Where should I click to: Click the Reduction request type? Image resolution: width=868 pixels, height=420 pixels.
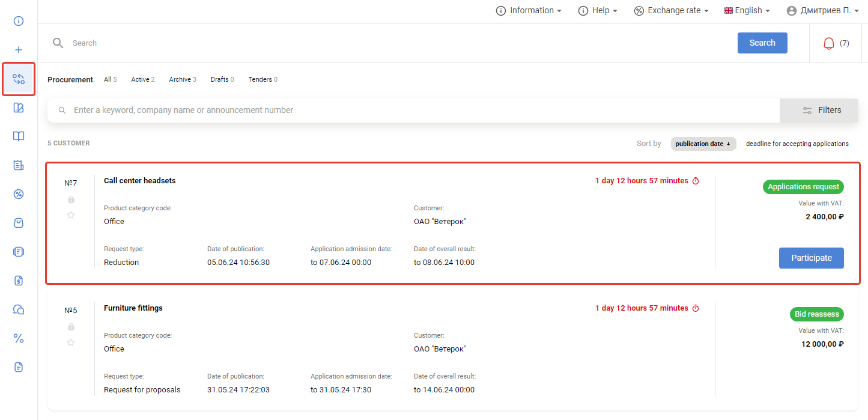point(121,263)
